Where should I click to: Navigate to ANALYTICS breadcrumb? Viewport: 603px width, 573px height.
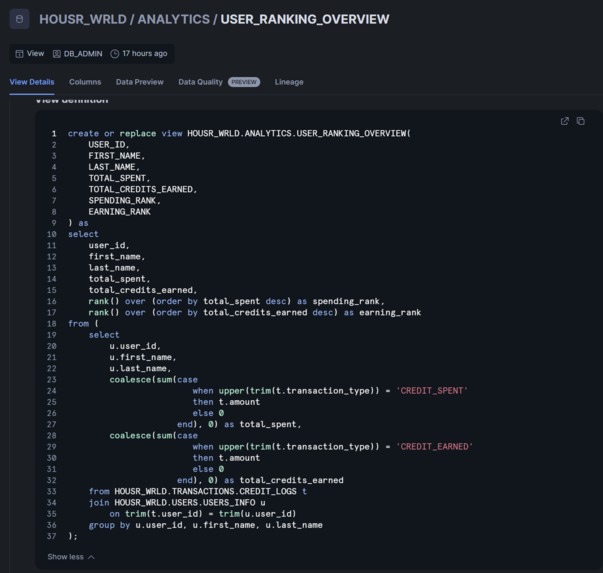pos(173,19)
